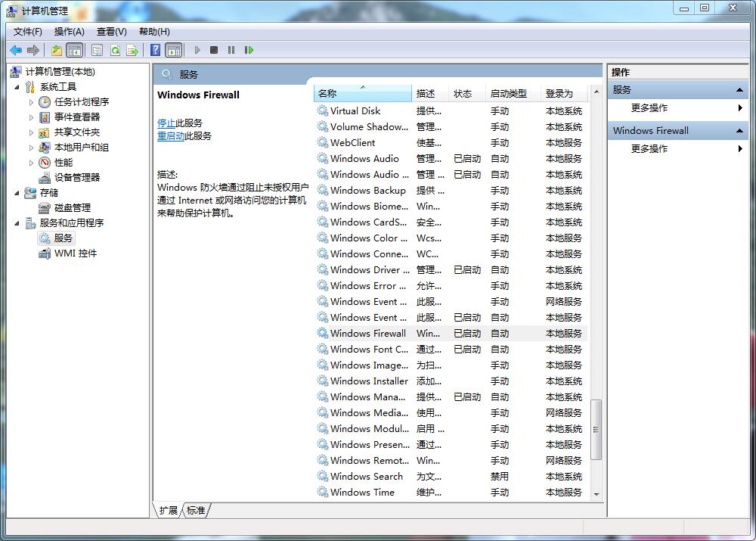Open 设备管理器 in the tree
This screenshot has width=756, height=541.
point(76,177)
